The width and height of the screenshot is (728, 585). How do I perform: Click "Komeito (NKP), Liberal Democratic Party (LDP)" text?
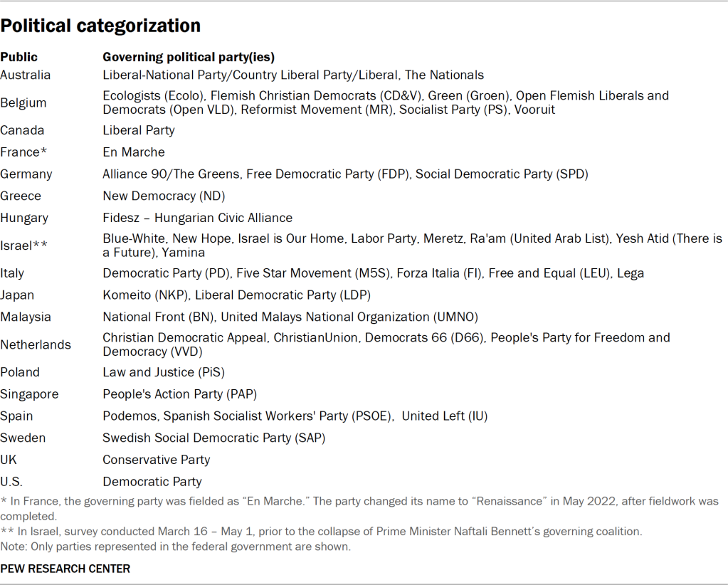pos(236,295)
